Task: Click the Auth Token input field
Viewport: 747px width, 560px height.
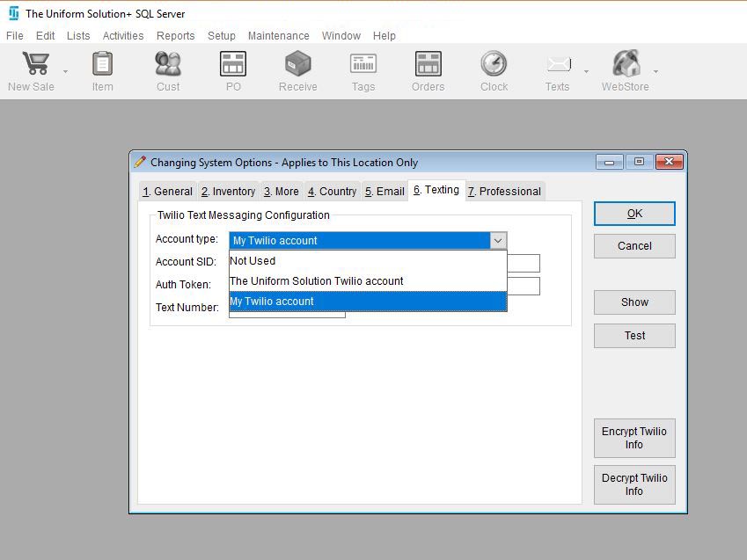Action: tap(524, 287)
